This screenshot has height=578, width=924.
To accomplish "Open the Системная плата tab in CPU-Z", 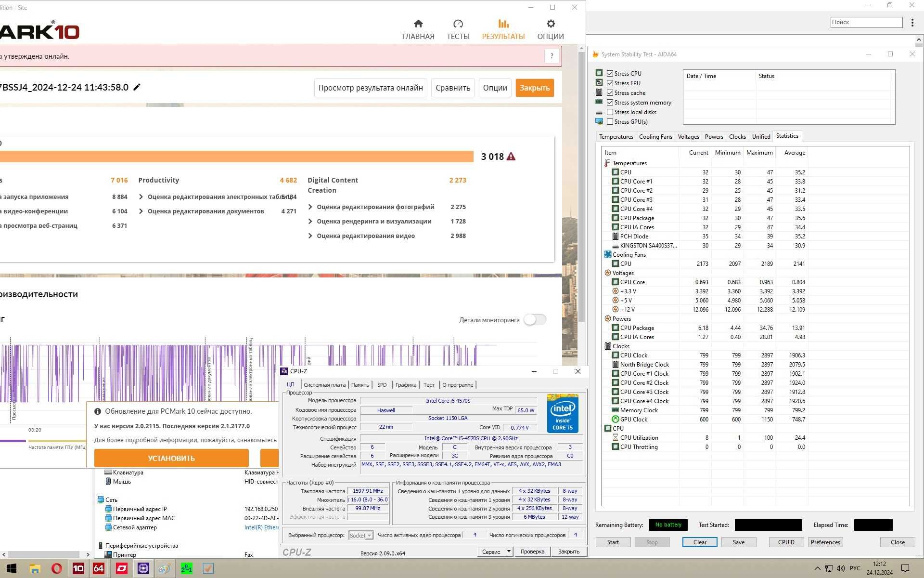I will (324, 385).
